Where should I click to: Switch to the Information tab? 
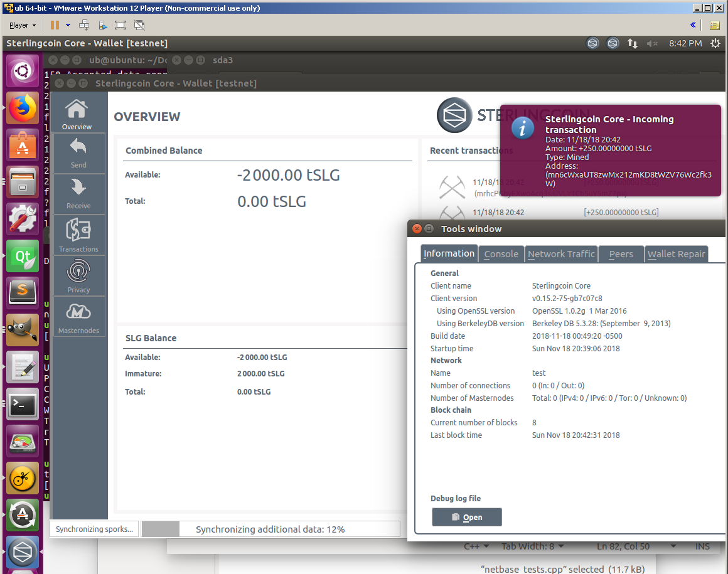[449, 253]
